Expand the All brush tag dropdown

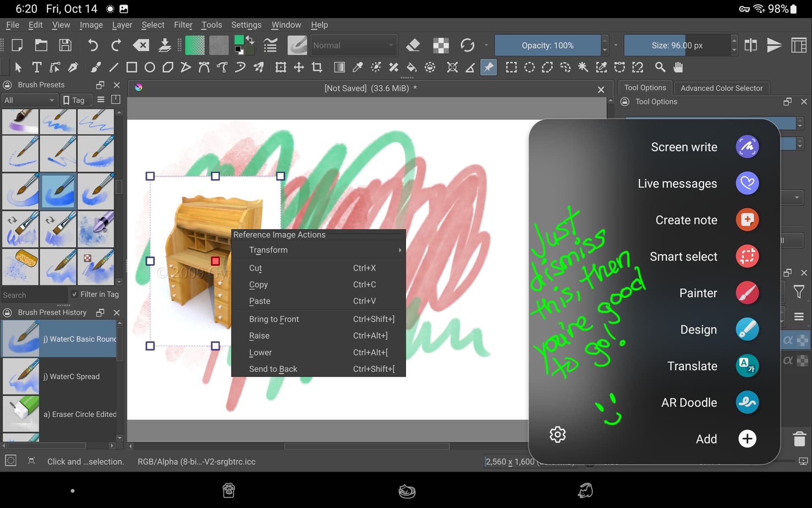[29, 100]
